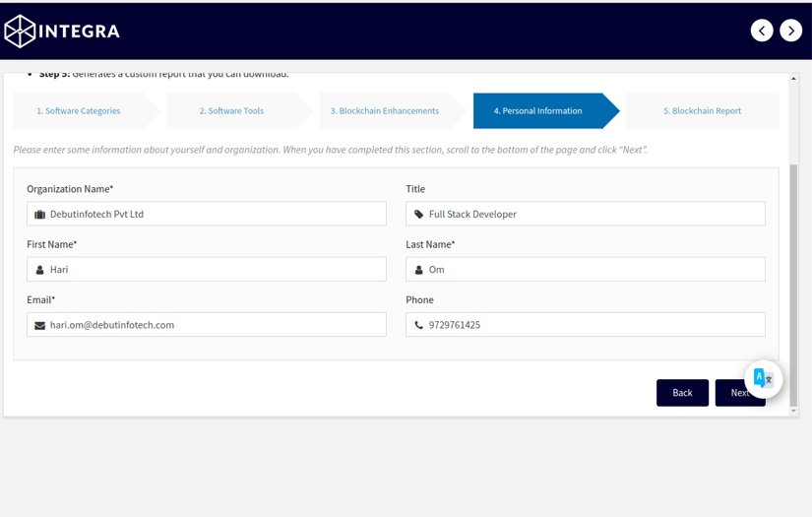Focus the First Name input

(207, 270)
